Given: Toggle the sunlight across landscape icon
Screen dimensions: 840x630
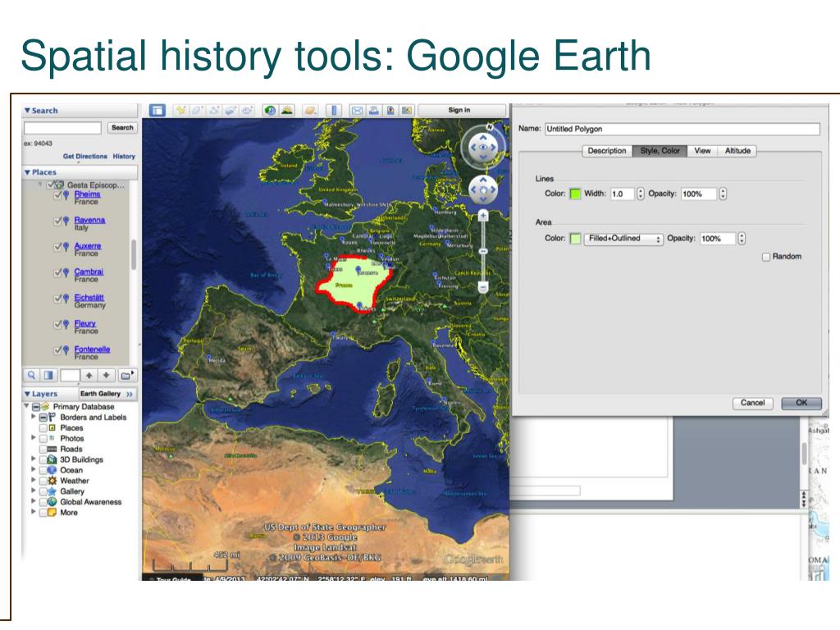Looking at the screenshot, I should click(287, 111).
